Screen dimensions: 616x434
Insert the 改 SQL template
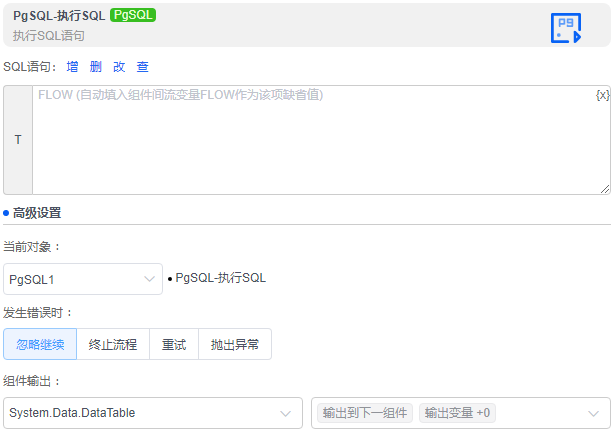coord(119,67)
